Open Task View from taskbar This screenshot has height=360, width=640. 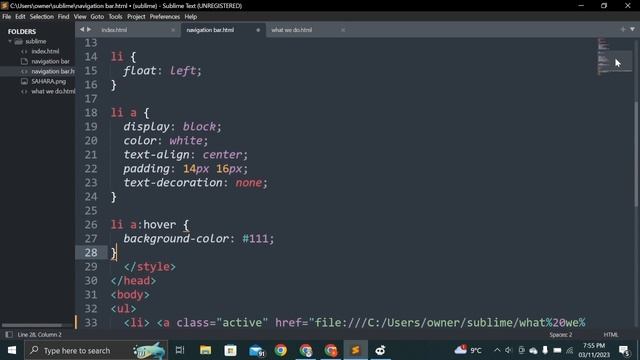click(180, 350)
